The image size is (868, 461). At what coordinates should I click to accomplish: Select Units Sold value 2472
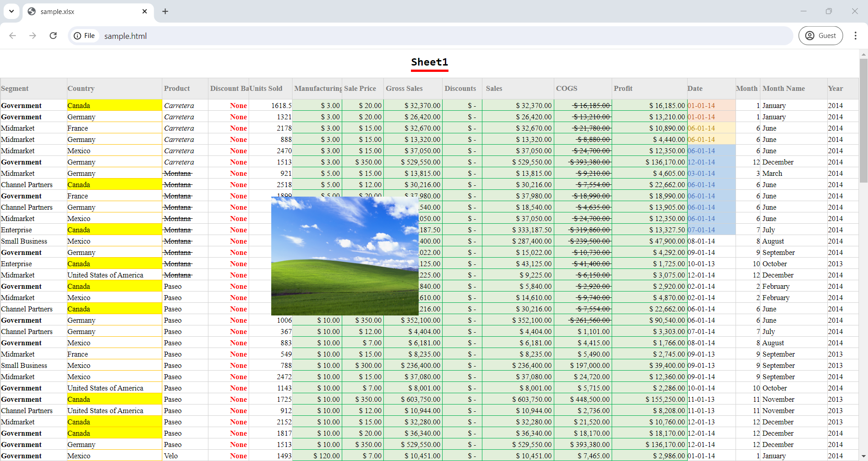(270, 376)
